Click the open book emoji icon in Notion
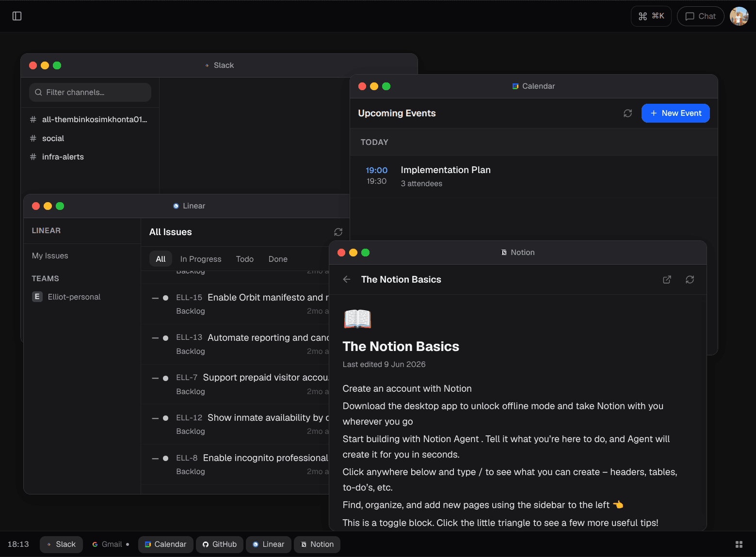The width and height of the screenshot is (756, 557). [x=357, y=318]
